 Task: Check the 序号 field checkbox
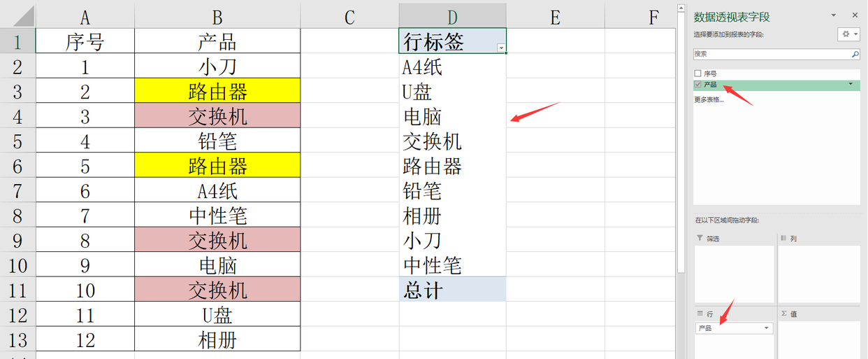697,73
